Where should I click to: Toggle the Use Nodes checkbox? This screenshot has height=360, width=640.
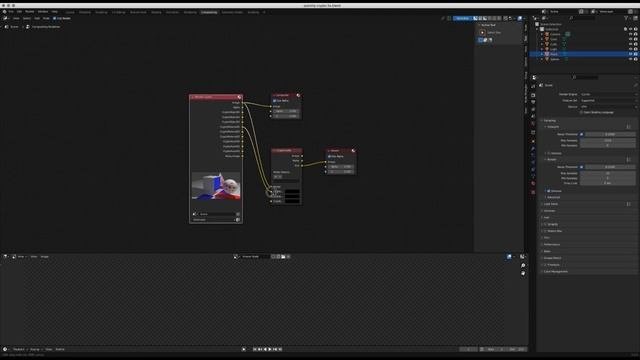coord(55,18)
